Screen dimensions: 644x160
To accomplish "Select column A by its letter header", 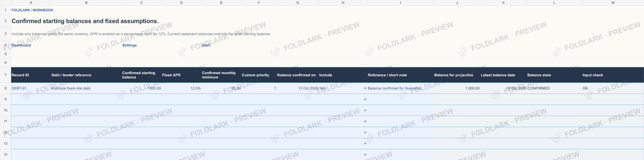I will (x=31, y=3).
